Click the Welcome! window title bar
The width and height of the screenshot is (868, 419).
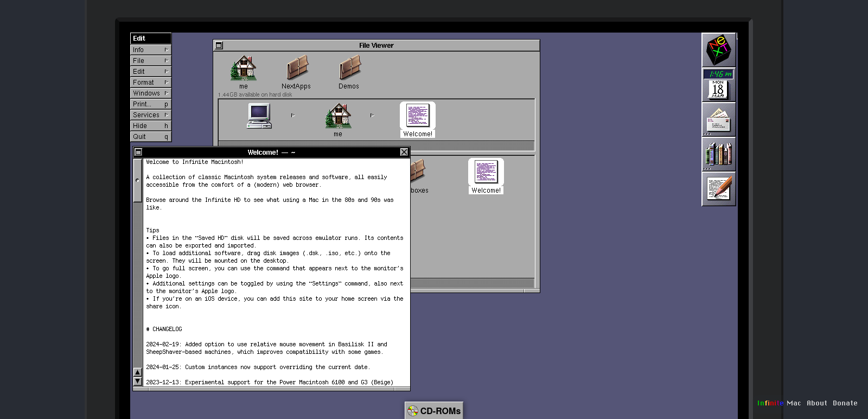point(271,153)
